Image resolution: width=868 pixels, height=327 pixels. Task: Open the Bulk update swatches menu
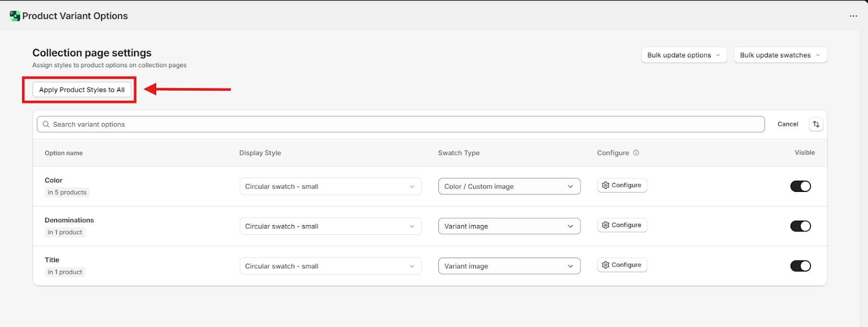pyautogui.click(x=780, y=55)
